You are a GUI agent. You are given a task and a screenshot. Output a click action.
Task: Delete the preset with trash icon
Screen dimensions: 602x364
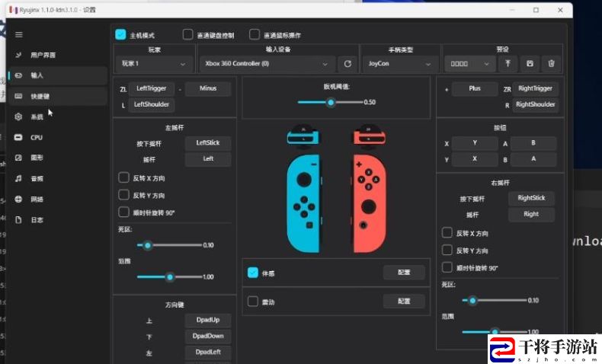click(x=551, y=64)
